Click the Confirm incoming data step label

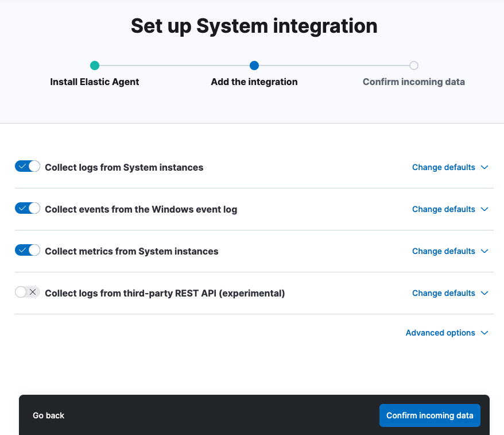413,82
